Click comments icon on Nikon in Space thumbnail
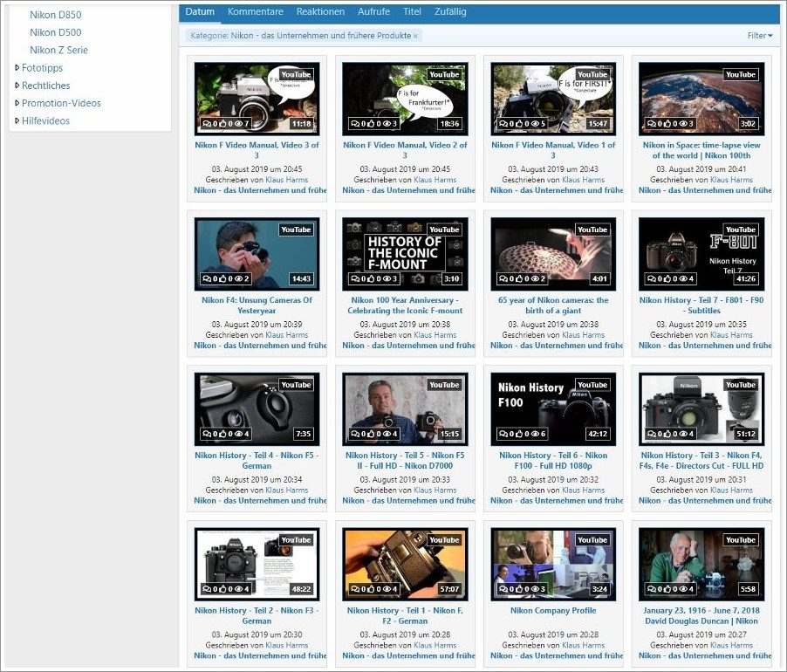Image resolution: width=787 pixels, height=672 pixels. tap(652, 123)
